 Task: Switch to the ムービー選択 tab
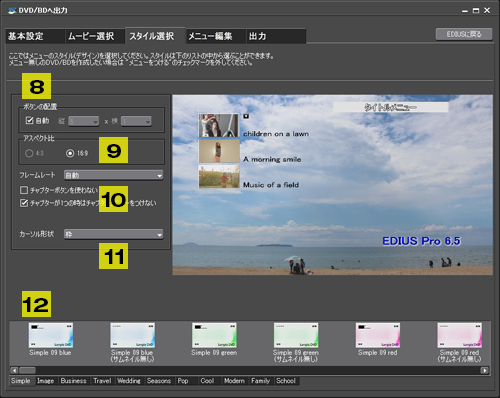point(95,36)
